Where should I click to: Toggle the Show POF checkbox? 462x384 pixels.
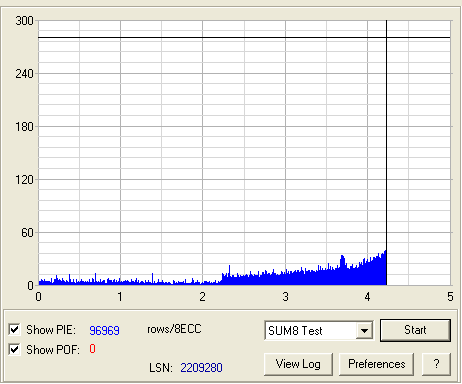[14, 349]
